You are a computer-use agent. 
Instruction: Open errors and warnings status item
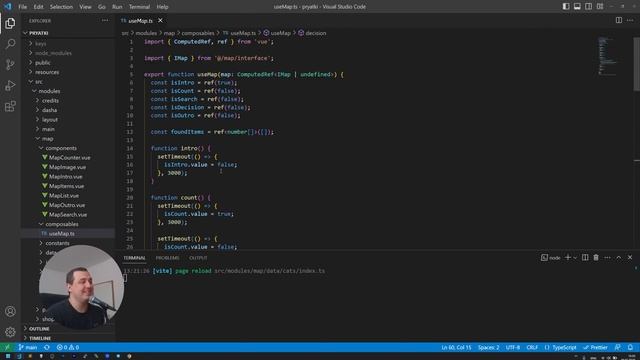pos(68,347)
